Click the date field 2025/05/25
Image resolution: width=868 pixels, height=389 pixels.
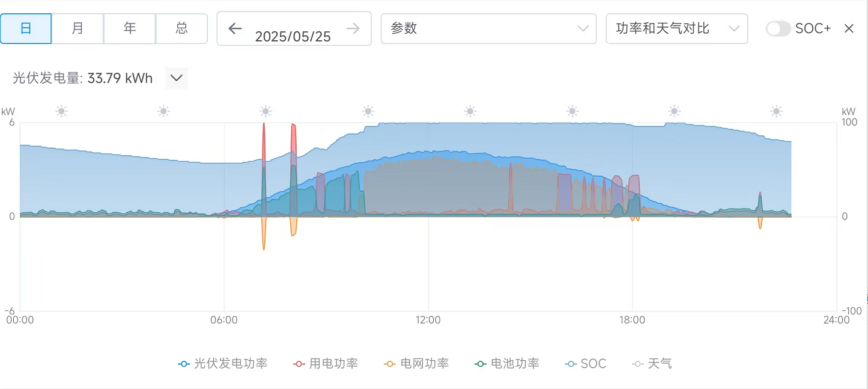click(x=293, y=36)
